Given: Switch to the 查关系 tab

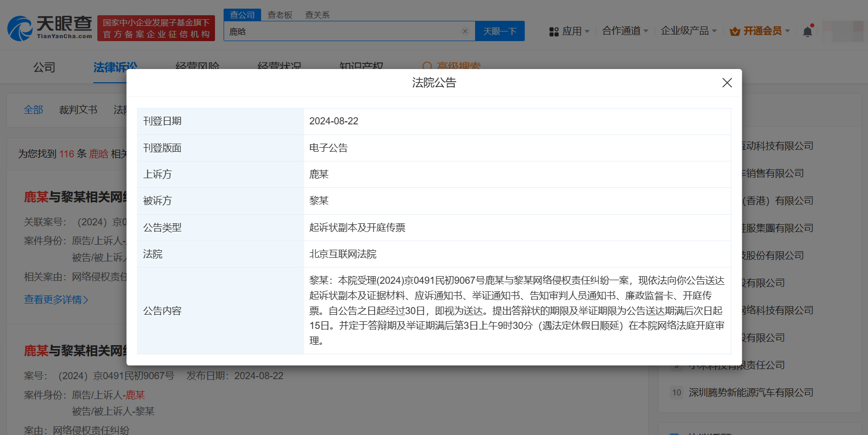Looking at the screenshot, I should click(x=317, y=15).
